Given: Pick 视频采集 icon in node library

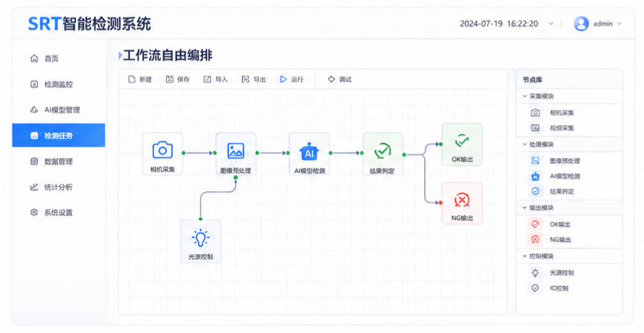Looking at the screenshot, I should point(535,128).
